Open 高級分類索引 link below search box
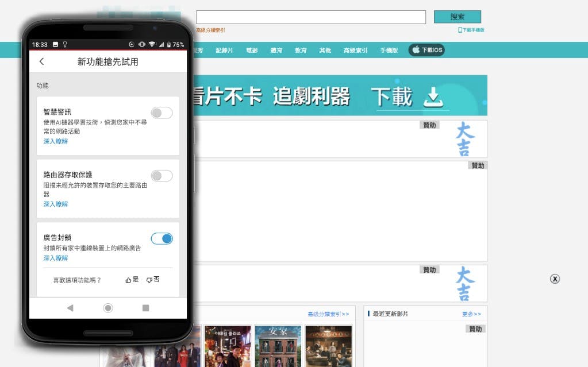The image size is (588, 367). click(210, 30)
